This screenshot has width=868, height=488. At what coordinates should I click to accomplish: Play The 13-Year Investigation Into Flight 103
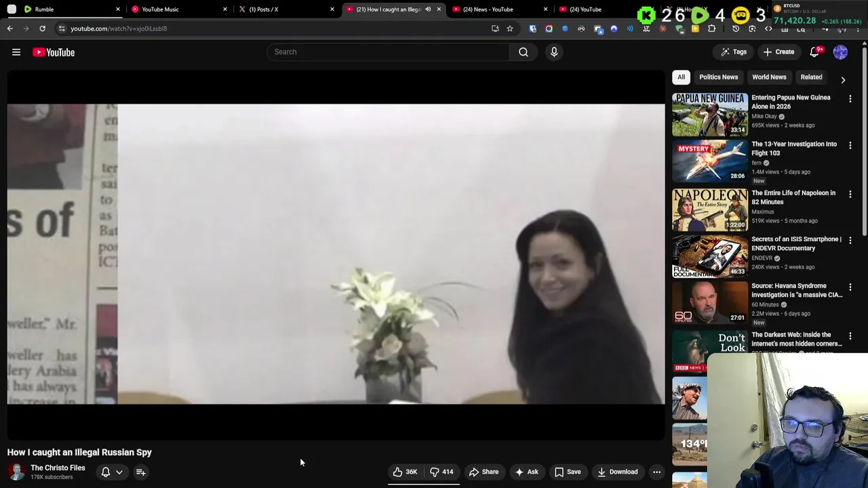pos(710,161)
